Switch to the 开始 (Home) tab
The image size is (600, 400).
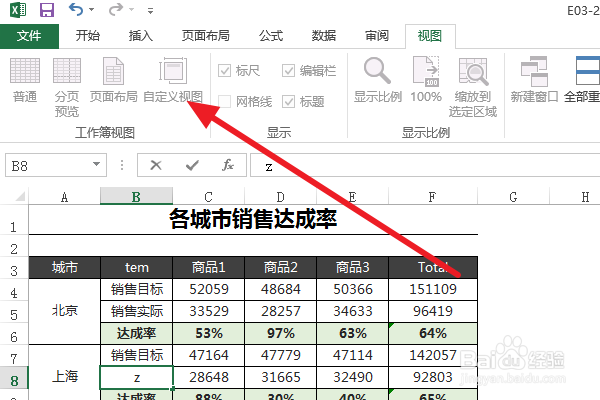pyautogui.click(x=88, y=36)
